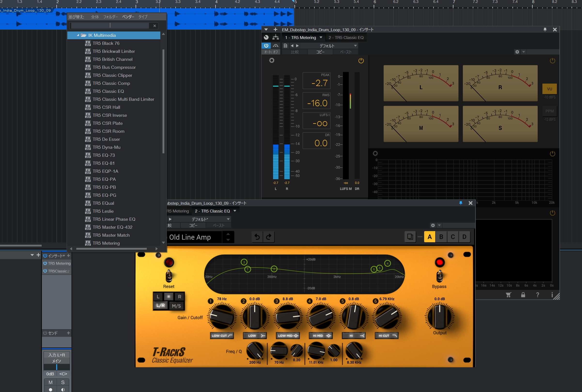The image size is (582, 392).
Task: Click the routing icon in Metering header
Action: [x=276, y=38]
